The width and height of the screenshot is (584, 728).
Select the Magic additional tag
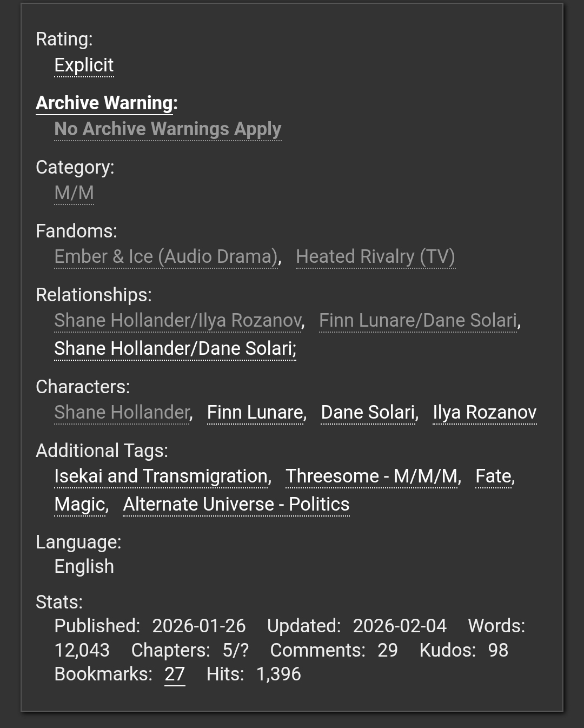point(80,505)
